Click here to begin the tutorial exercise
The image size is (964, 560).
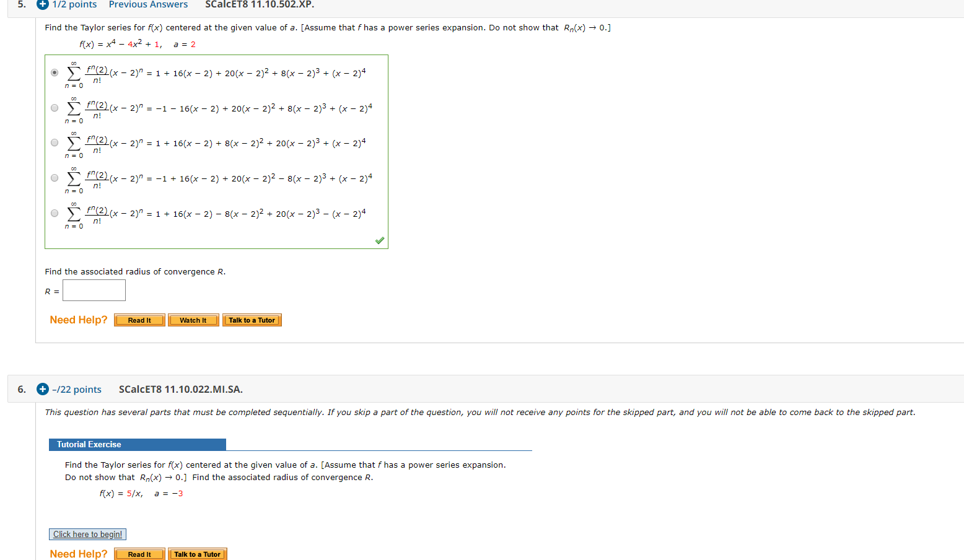click(x=87, y=533)
